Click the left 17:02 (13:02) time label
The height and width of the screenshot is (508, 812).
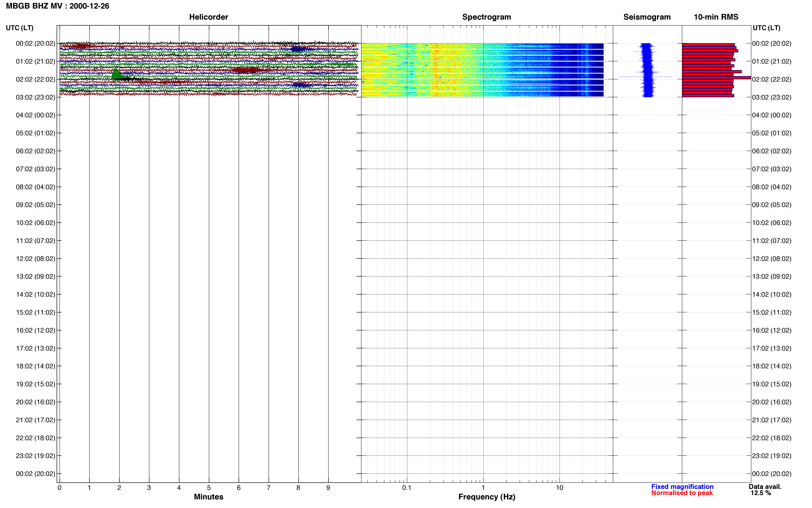tap(36, 348)
